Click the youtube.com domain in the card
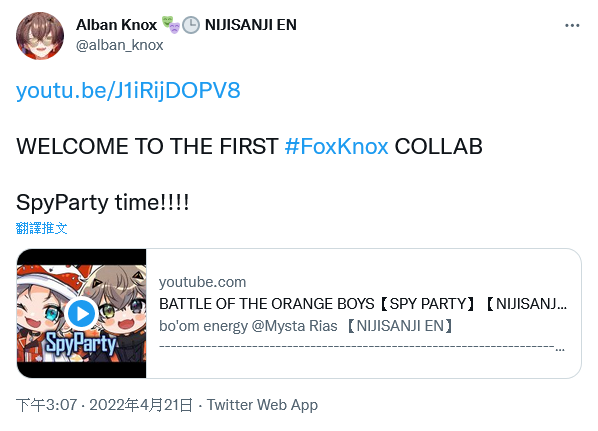This screenshot has height=431, width=598. tap(203, 282)
